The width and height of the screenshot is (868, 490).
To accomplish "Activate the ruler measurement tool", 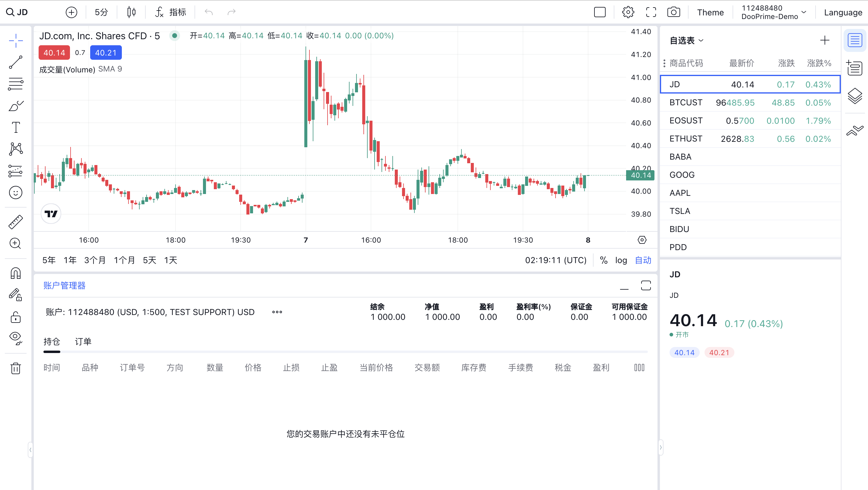I will pyautogui.click(x=15, y=221).
